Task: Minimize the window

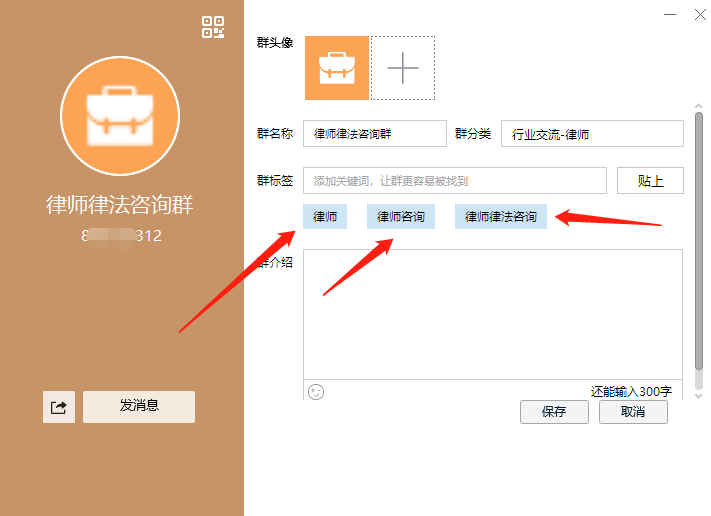Action: pos(670,15)
